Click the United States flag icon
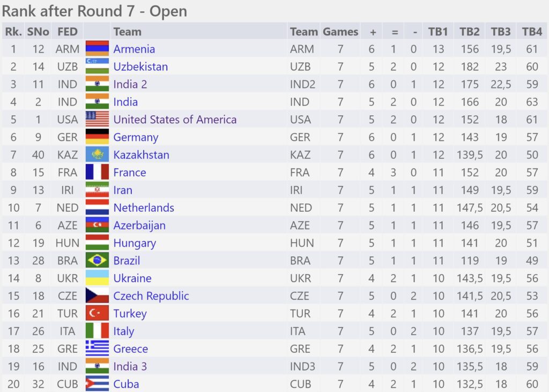Screen dimensions: 549x392 (x=97, y=119)
